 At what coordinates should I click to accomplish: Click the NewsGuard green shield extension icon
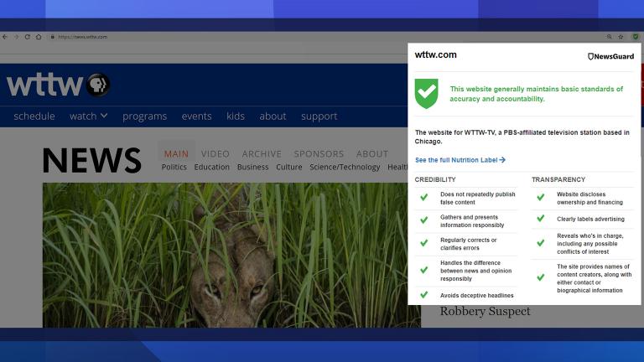636,37
